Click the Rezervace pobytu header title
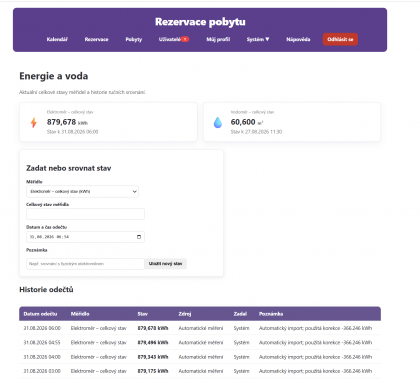This screenshot has height=383, width=420. [x=200, y=22]
